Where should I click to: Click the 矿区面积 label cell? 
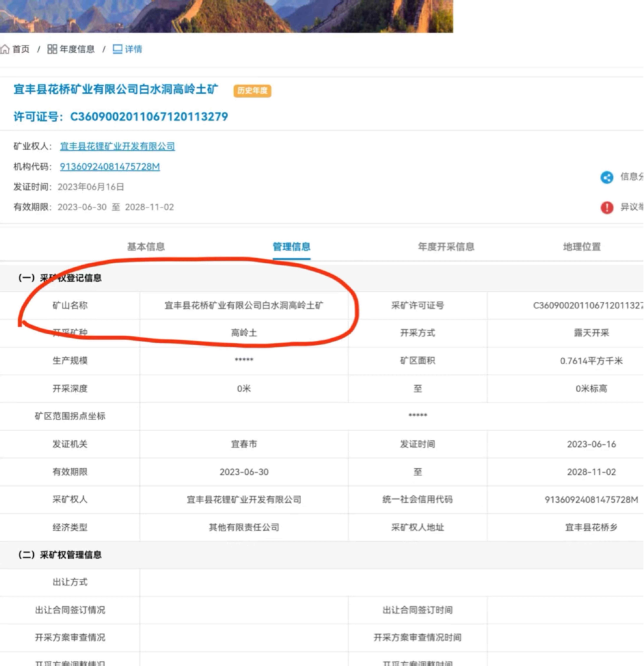pyautogui.click(x=418, y=361)
